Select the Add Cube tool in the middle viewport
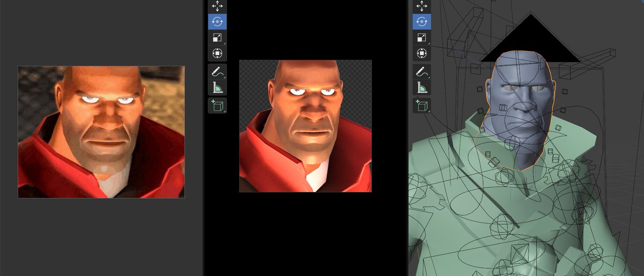 217,105
